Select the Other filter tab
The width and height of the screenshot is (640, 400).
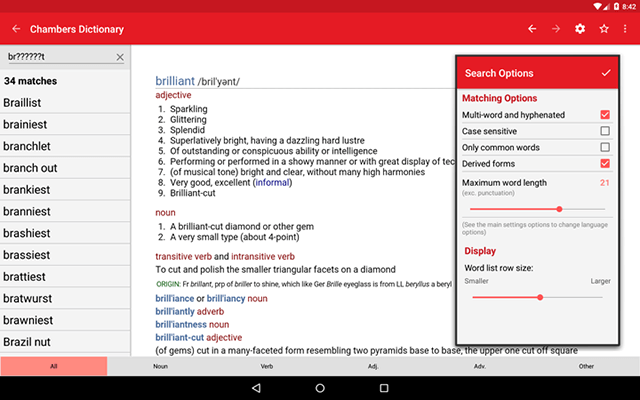tap(586, 366)
